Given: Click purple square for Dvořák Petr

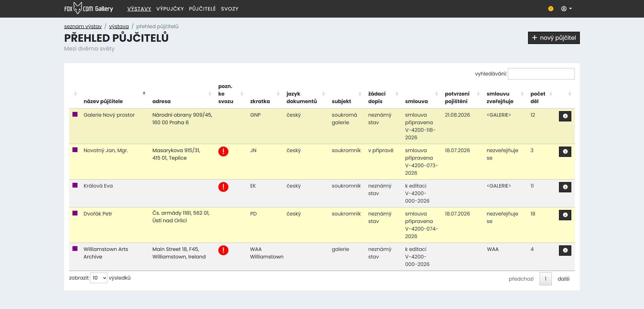Looking at the screenshot, I should coord(75,213).
